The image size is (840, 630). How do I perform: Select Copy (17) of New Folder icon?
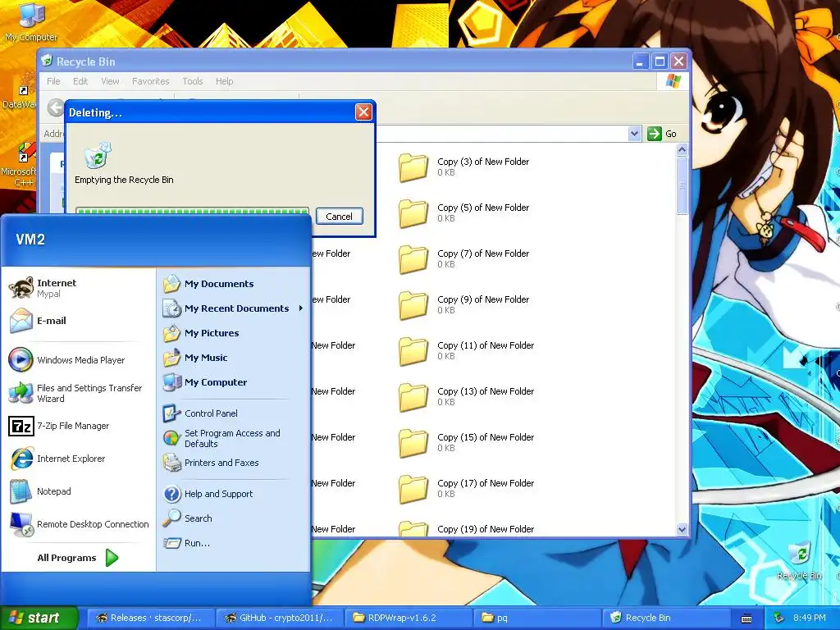click(413, 490)
